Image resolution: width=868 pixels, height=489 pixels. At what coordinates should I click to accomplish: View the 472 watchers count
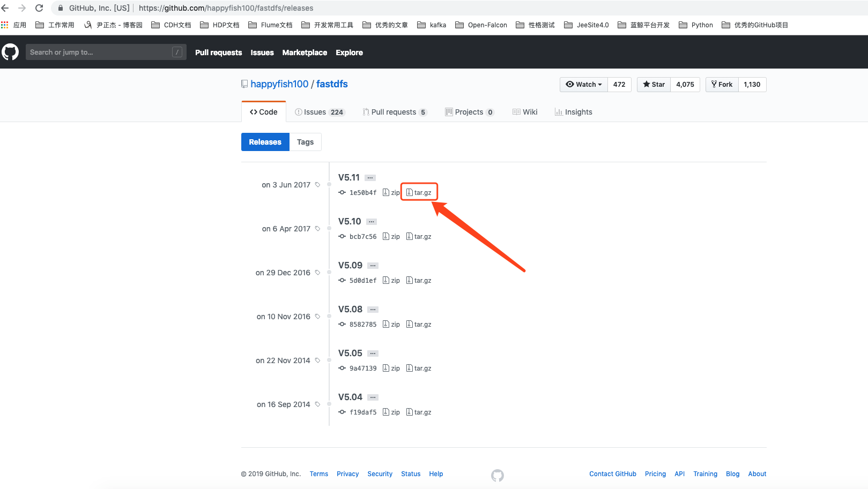[x=619, y=85]
